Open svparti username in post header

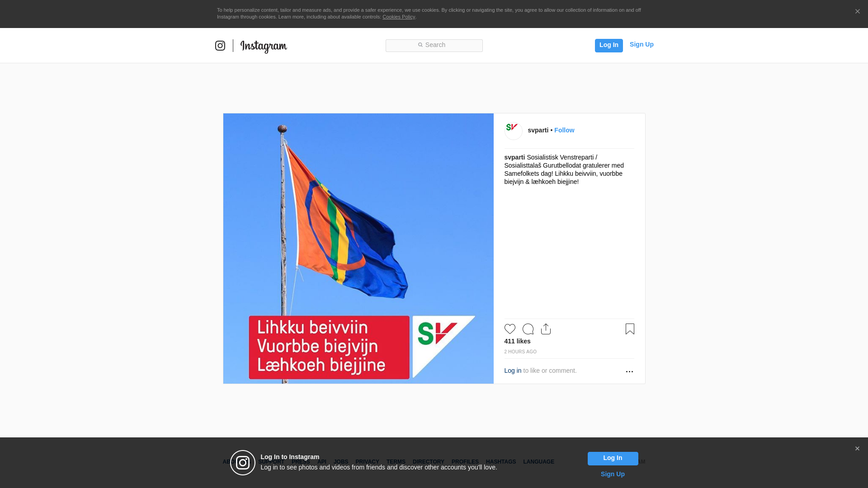point(538,130)
